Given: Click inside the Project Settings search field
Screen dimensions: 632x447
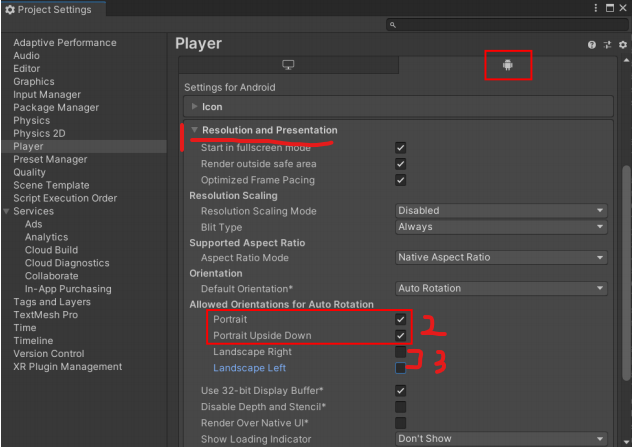Looking at the screenshot, I should (507, 25).
